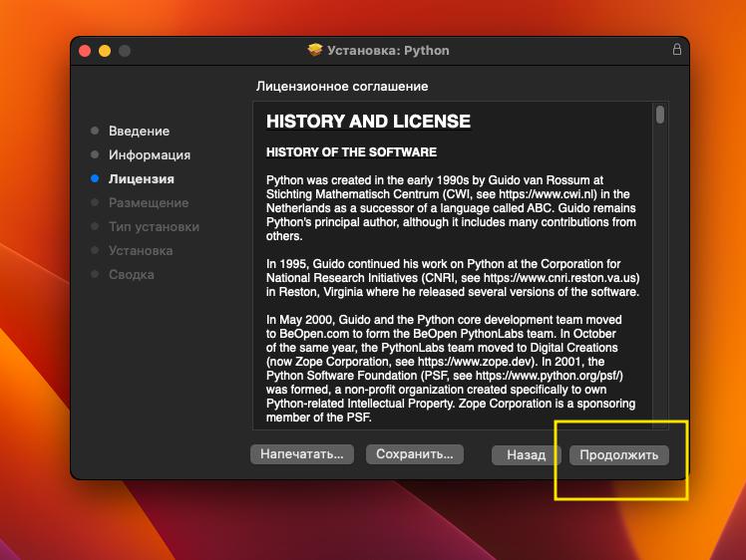Save the license via Сохранить…
746x560 pixels.
[415, 454]
